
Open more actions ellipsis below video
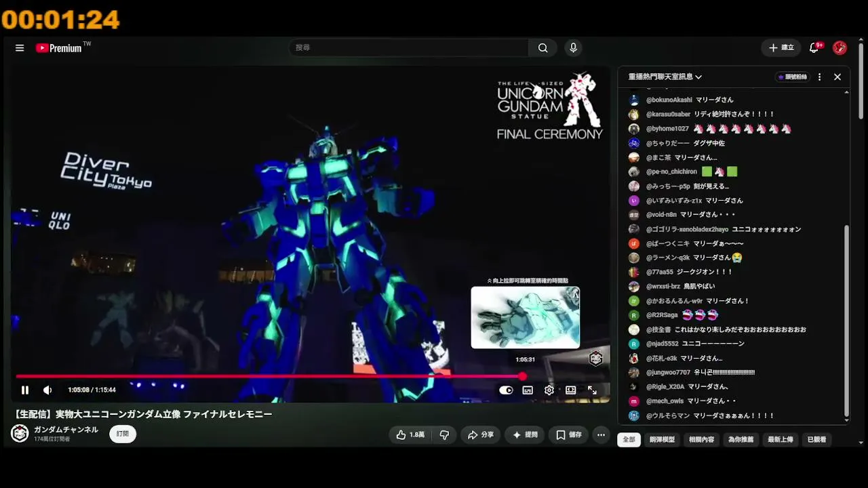pos(601,435)
